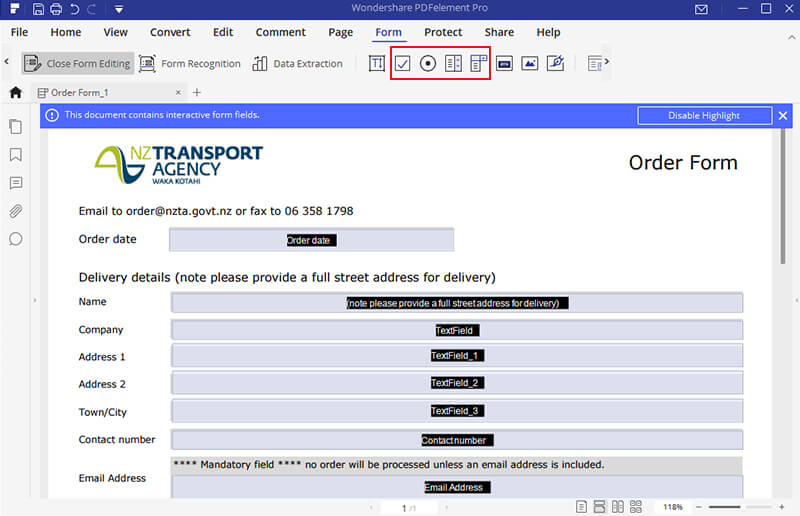
Task: Click Disable Highlight button
Action: (704, 115)
